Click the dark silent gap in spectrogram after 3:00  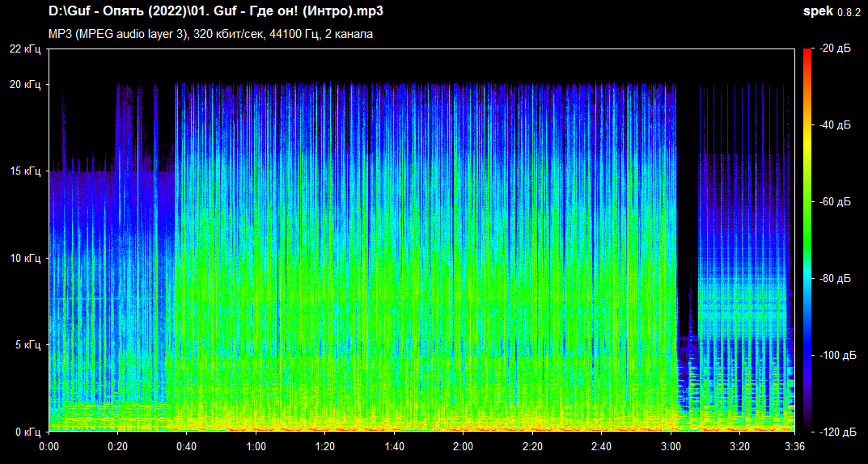687,202
